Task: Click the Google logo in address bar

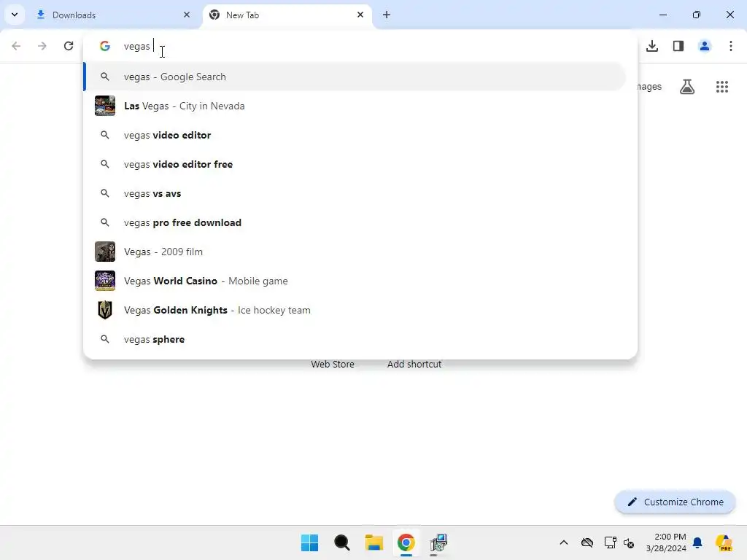Action: pos(105,46)
